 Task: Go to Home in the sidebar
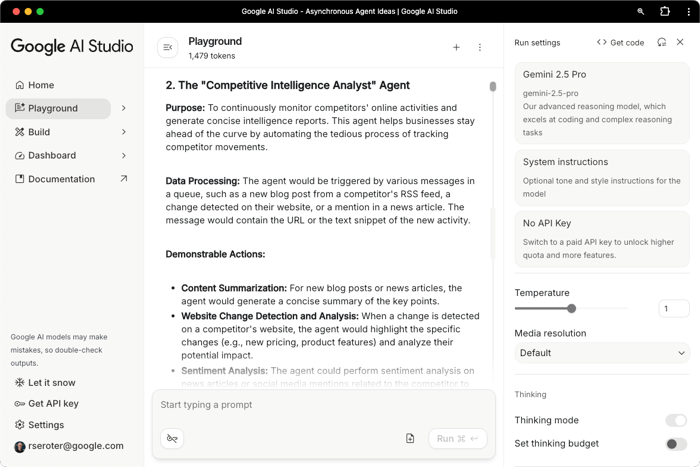[41, 85]
